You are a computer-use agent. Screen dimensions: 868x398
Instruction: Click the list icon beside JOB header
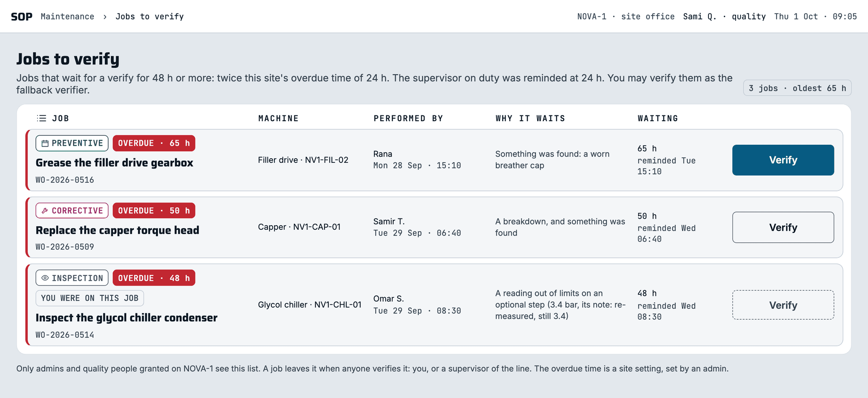click(x=42, y=118)
